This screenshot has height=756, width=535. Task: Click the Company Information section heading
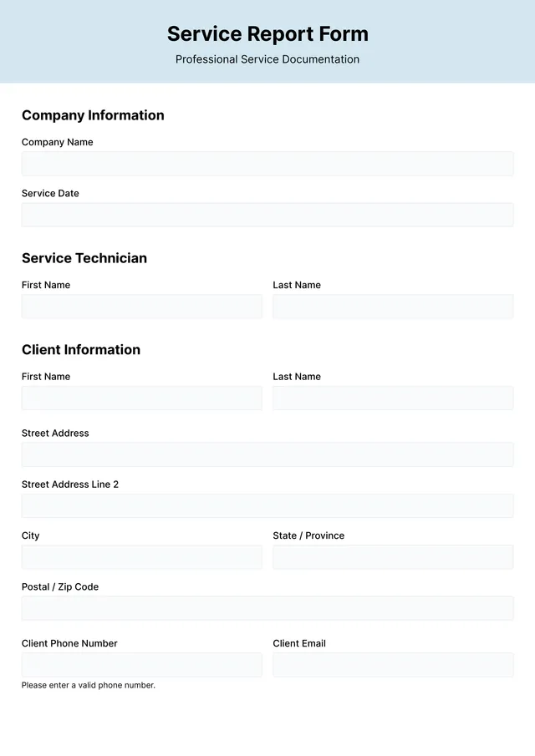(x=93, y=115)
